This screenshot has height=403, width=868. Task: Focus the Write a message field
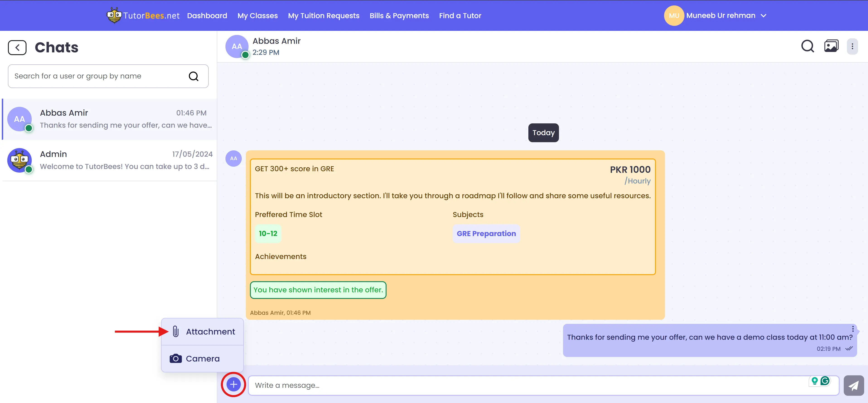pyautogui.click(x=505, y=385)
